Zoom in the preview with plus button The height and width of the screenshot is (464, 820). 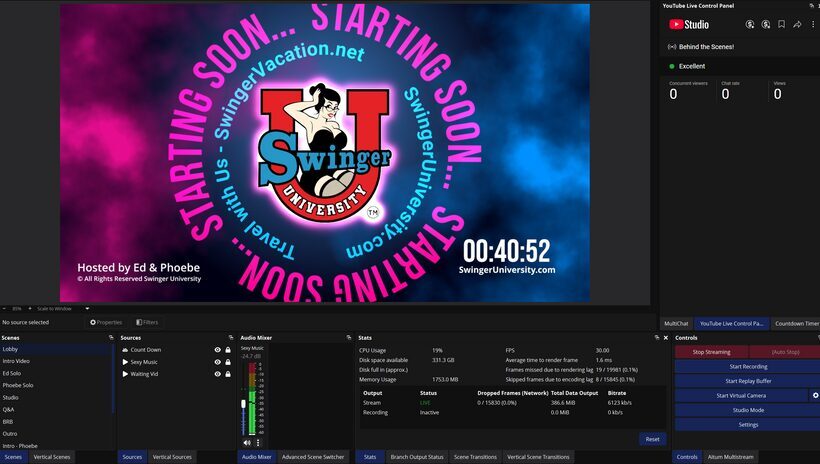[30, 309]
